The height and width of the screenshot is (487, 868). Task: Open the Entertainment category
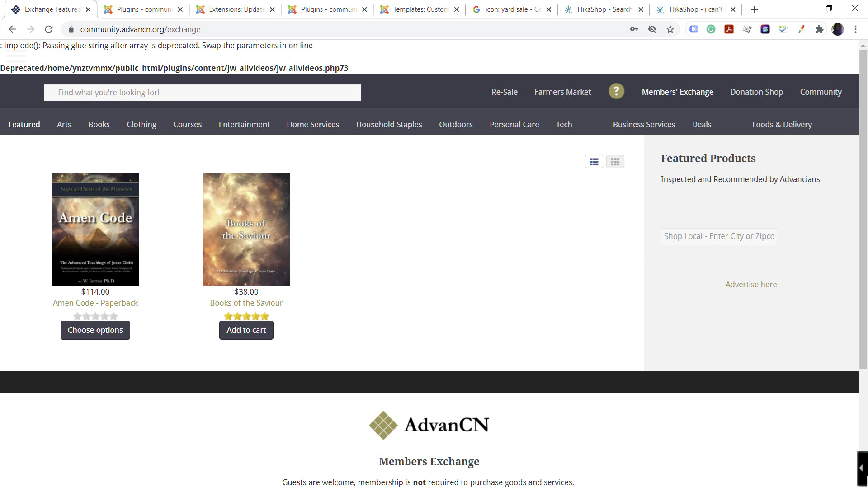(x=244, y=124)
